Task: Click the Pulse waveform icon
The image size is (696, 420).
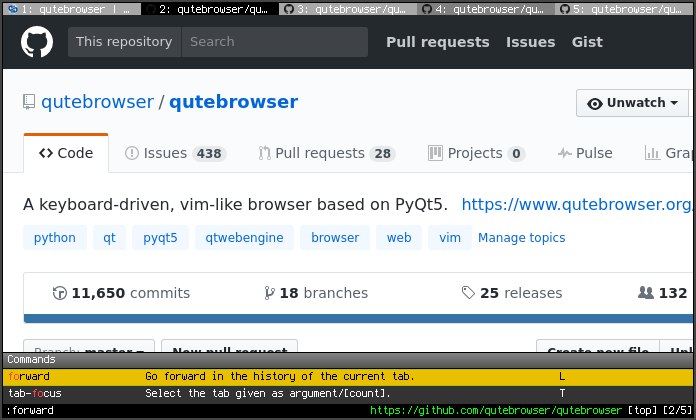Action: coord(565,154)
